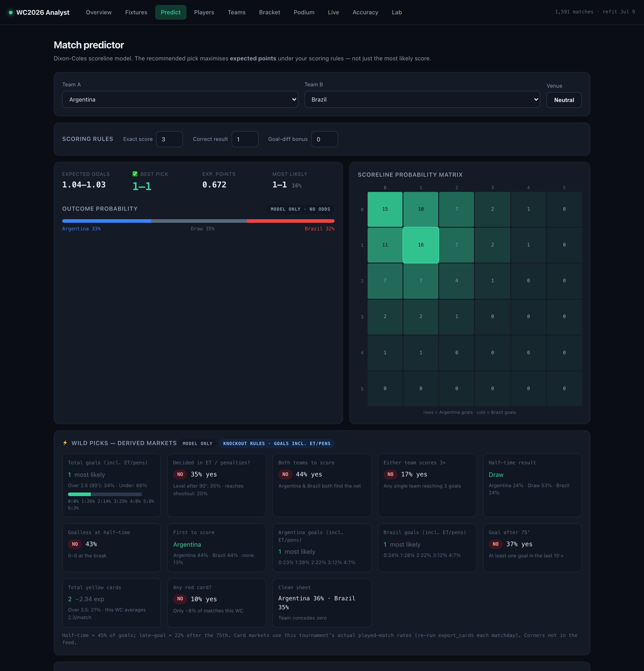The width and height of the screenshot is (644, 671).
Task: Switch to the Live tab
Action: [333, 12]
